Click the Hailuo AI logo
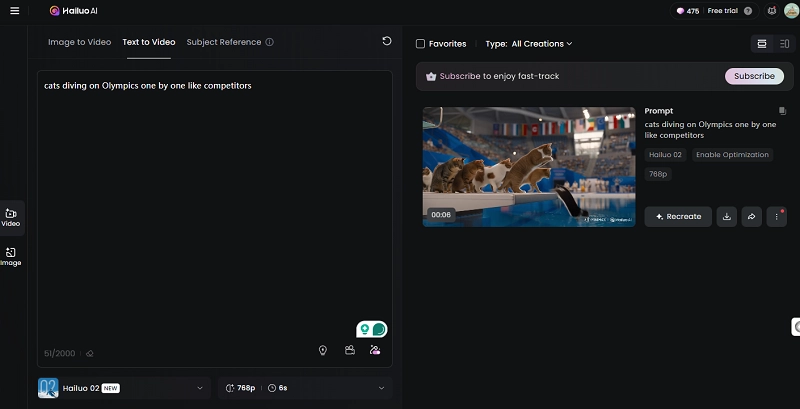This screenshot has height=409, width=800. (x=73, y=11)
